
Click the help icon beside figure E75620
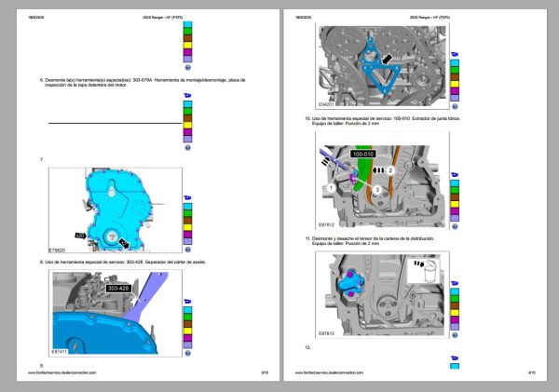click(x=188, y=250)
